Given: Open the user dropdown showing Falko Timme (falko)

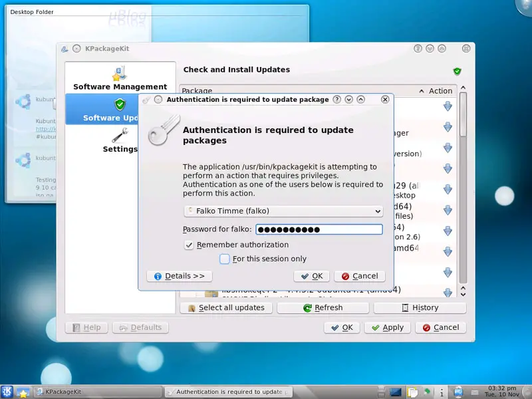Looking at the screenshot, I should click(284, 211).
